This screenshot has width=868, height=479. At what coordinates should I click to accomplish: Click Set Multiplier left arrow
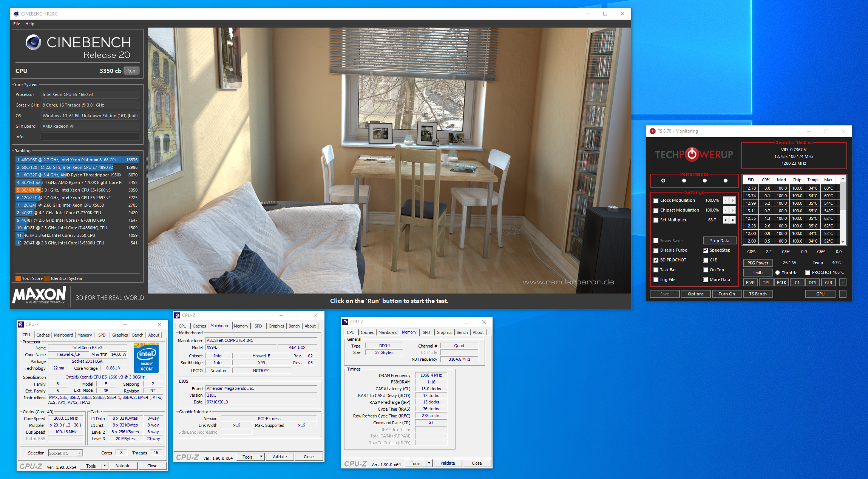[726, 220]
